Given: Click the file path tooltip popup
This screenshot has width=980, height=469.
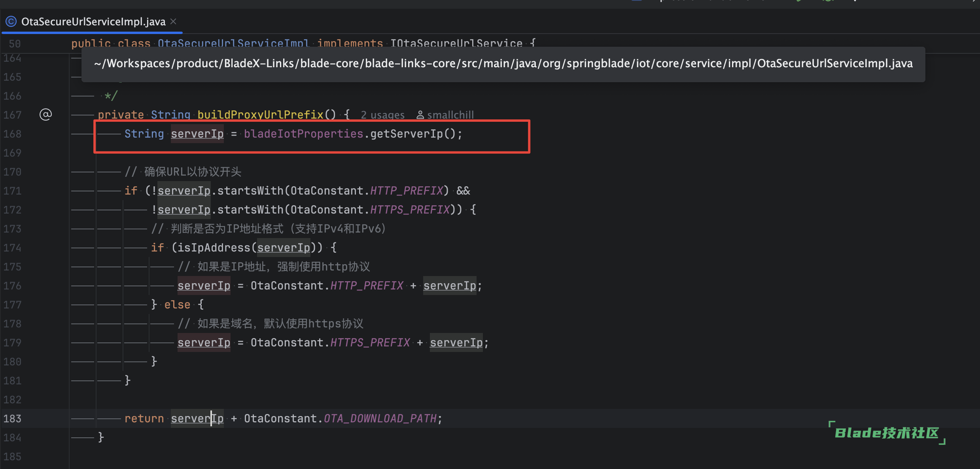Looking at the screenshot, I should pyautogui.click(x=503, y=64).
